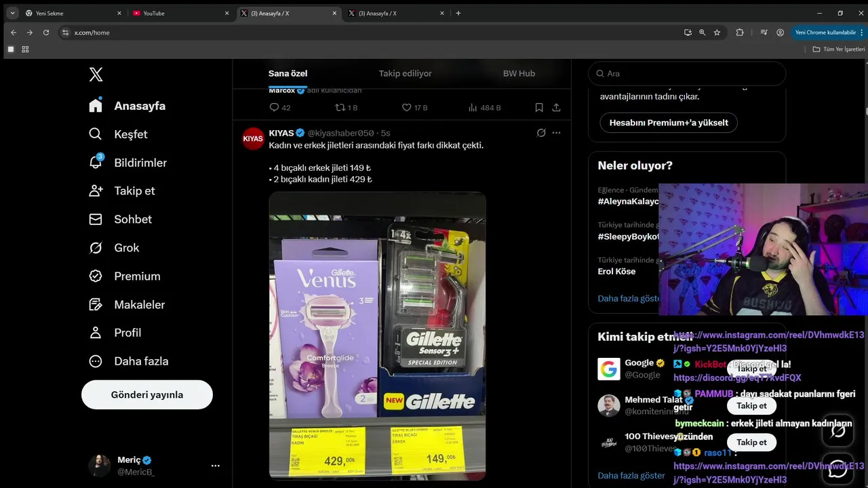Share the Marcox post
This screenshot has width=868, height=488.
556,107
